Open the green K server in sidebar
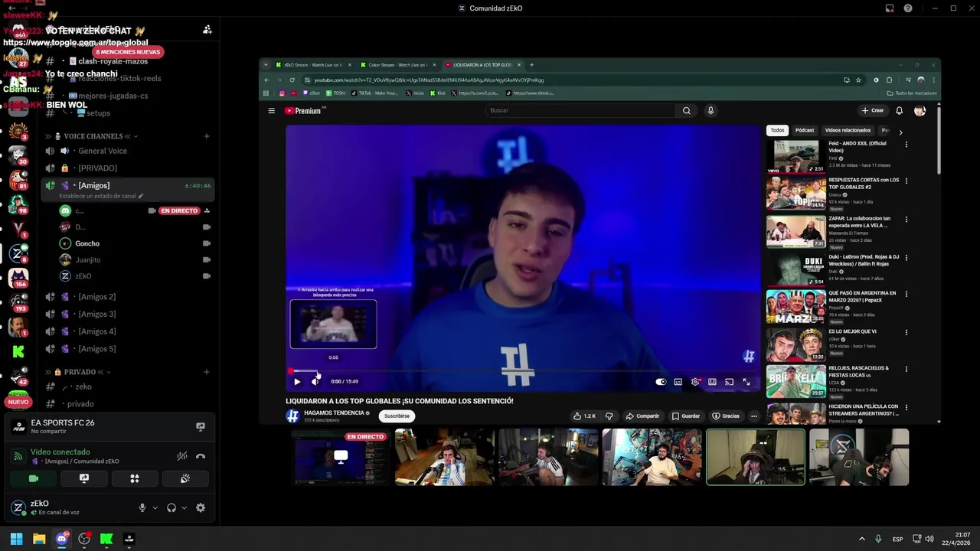Screen dimensions: 980x551 [18, 351]
